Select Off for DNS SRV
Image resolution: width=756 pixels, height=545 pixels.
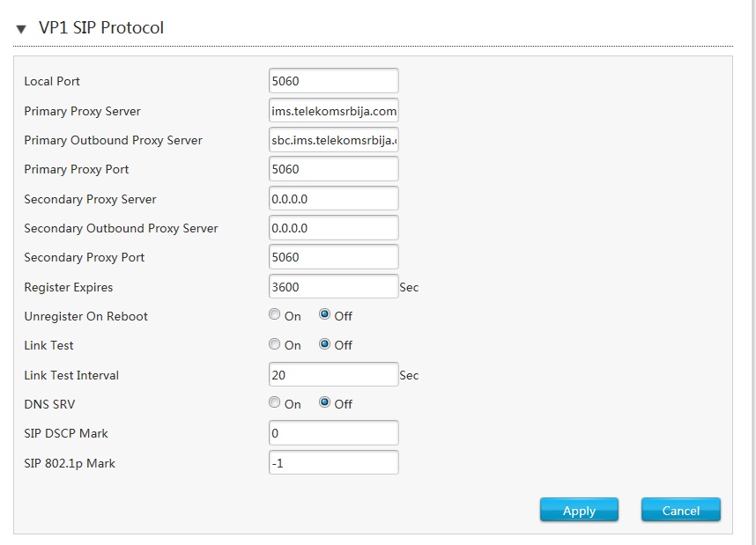324,403
